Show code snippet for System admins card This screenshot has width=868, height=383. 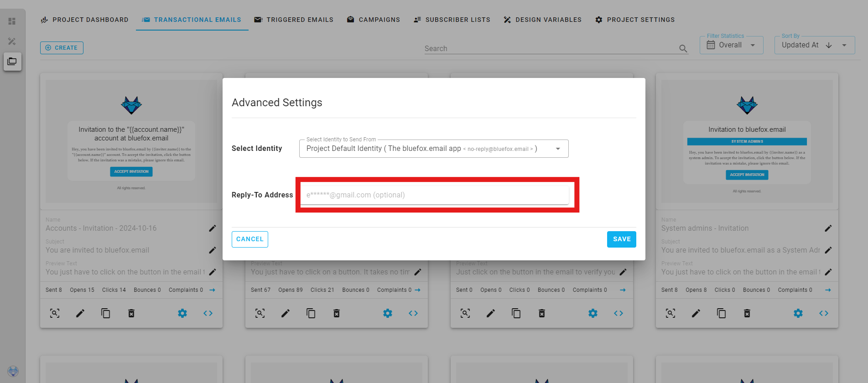tap(824, 313)
